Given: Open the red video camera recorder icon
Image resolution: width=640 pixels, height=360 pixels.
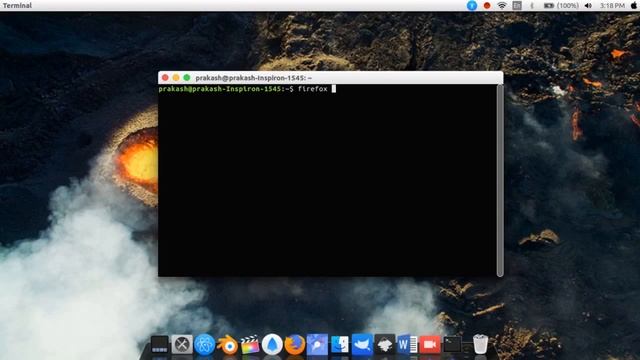Looking at the screenshot, I should pyautogui.click(x=430, y=345).
